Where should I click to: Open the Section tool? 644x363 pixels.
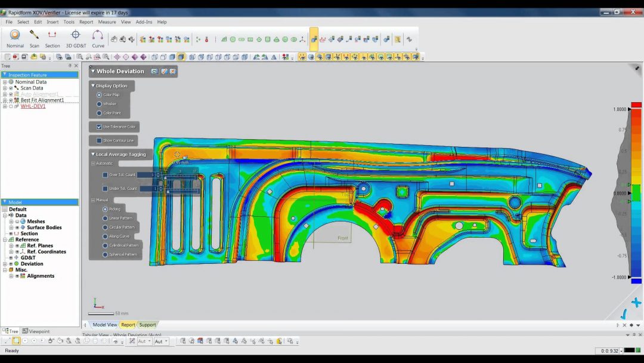[x=52, y=35]
